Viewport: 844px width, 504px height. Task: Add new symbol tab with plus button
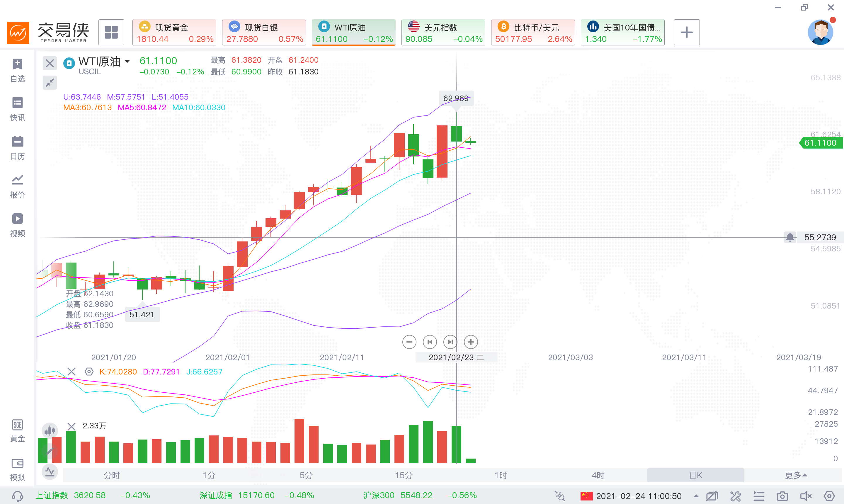point(686,32)
